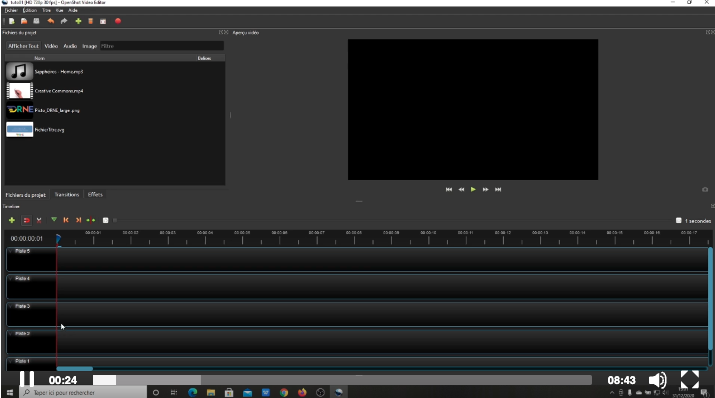715x398 pixels.
Task: Select the Image filter button
Action: click(89, 46)
